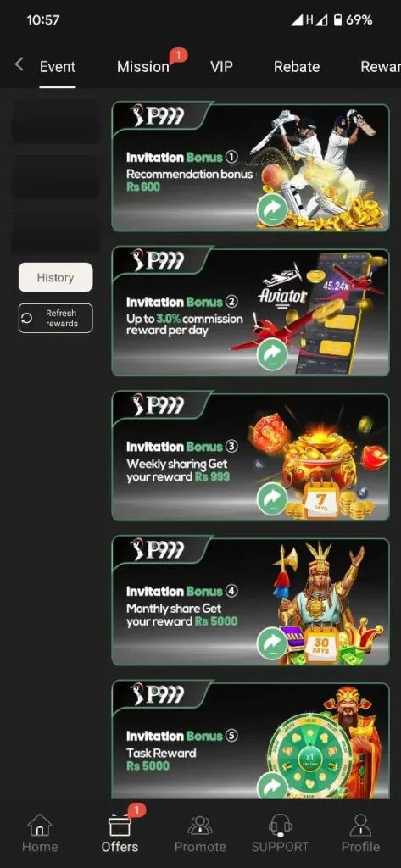Viewport: 401px width, 868px height.
Task: Click the History button
Action: coord(55,277)
